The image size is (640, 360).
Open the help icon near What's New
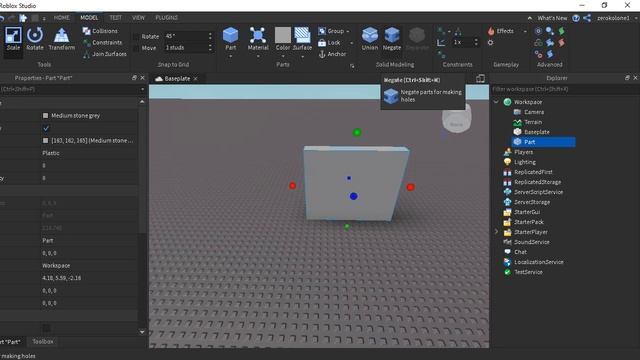click(576, 18)
